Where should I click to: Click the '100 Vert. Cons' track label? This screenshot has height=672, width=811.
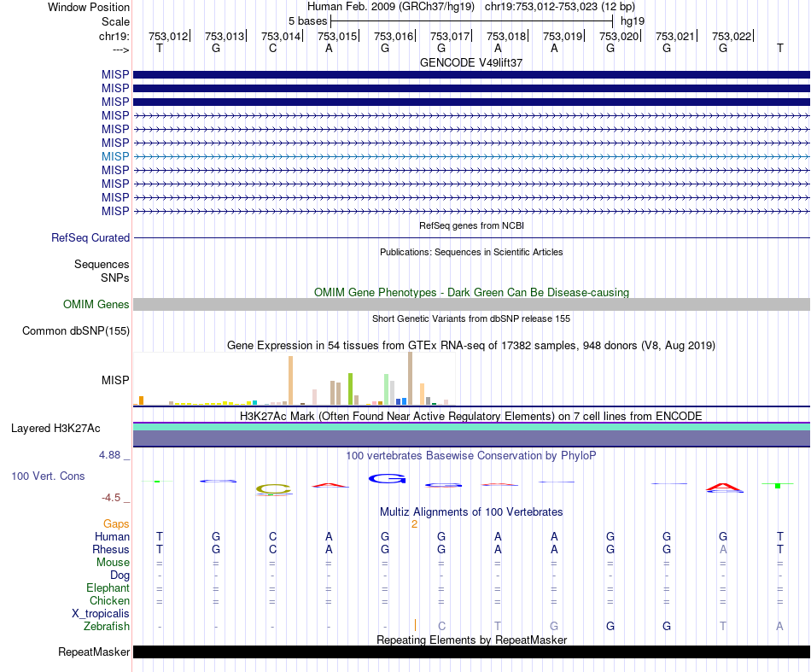click(x=48, y=476)
